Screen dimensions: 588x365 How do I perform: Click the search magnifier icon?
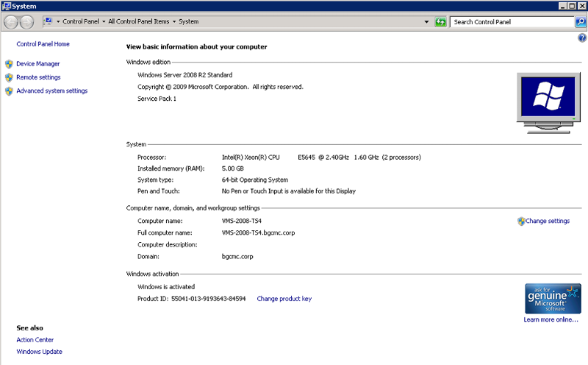click(x=580, y=22)
